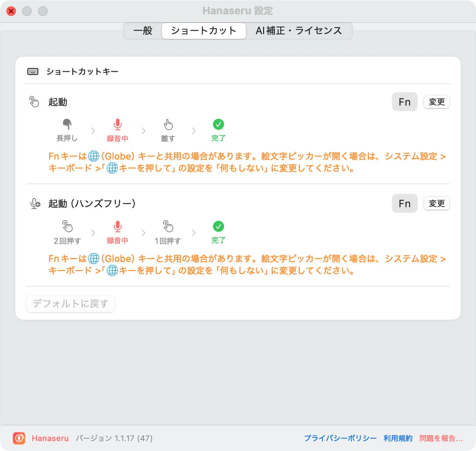This screenshot has height=451, width=476.
Task: Click the 長押し step label
Action: coord(67,138)
